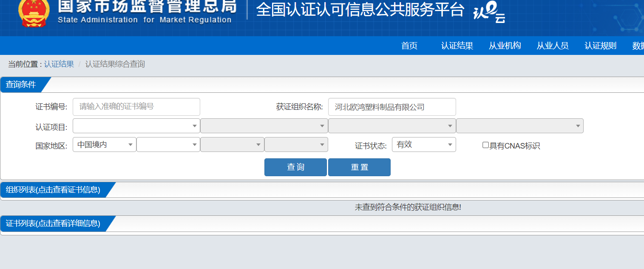Click the 证书状态 label
This screenshot has width=644, height=269.
371,146
